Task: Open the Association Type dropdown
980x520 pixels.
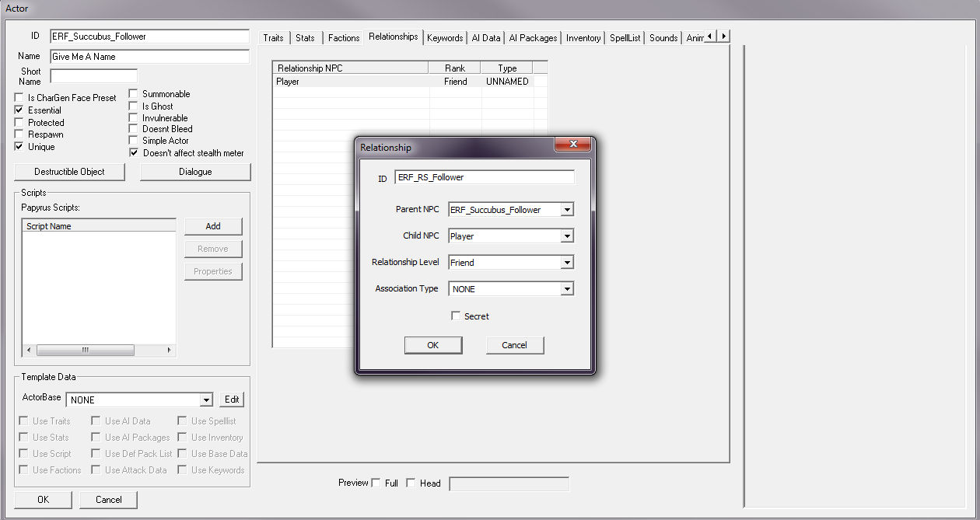Action: [x=568, y=289]
